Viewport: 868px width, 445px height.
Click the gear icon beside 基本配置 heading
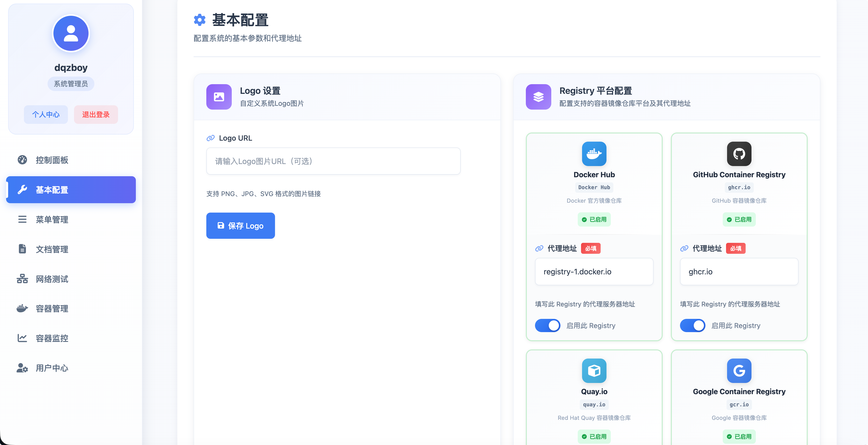coord(199,20)
